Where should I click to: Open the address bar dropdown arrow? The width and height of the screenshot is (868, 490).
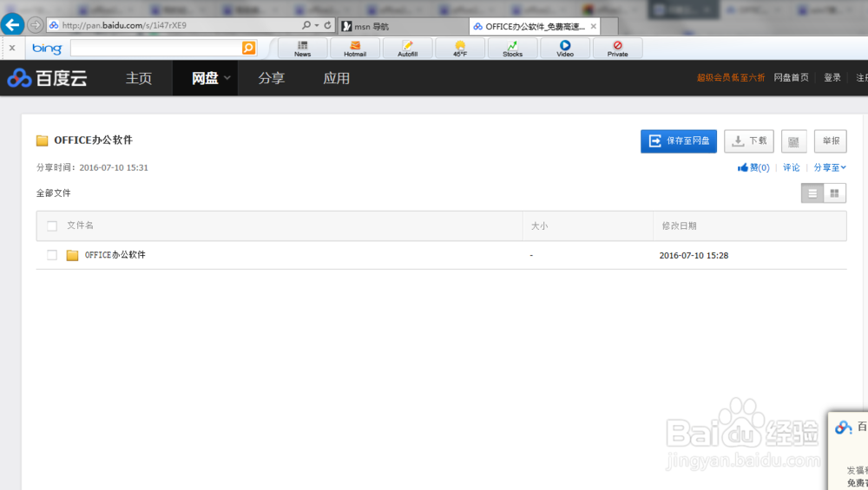317,25
